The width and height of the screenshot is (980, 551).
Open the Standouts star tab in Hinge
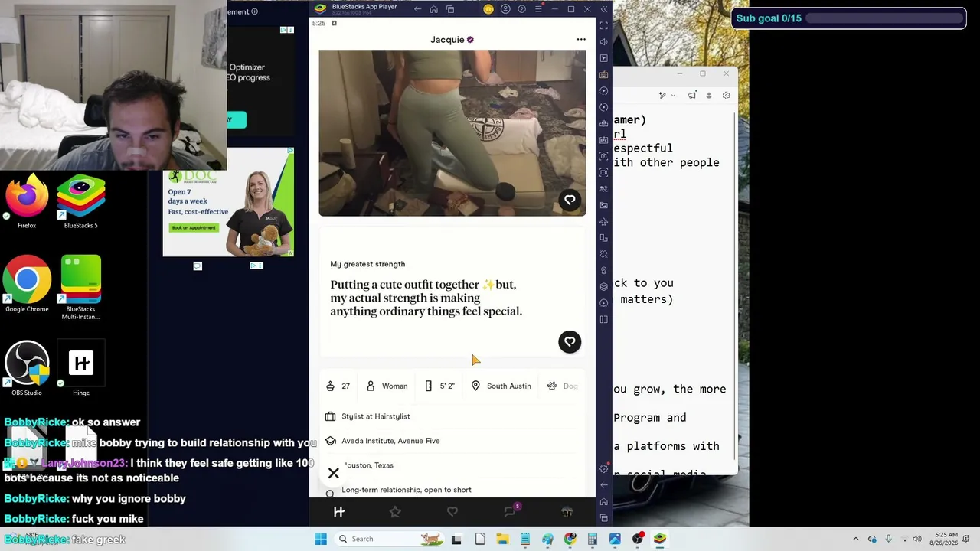tap(395, 512)
